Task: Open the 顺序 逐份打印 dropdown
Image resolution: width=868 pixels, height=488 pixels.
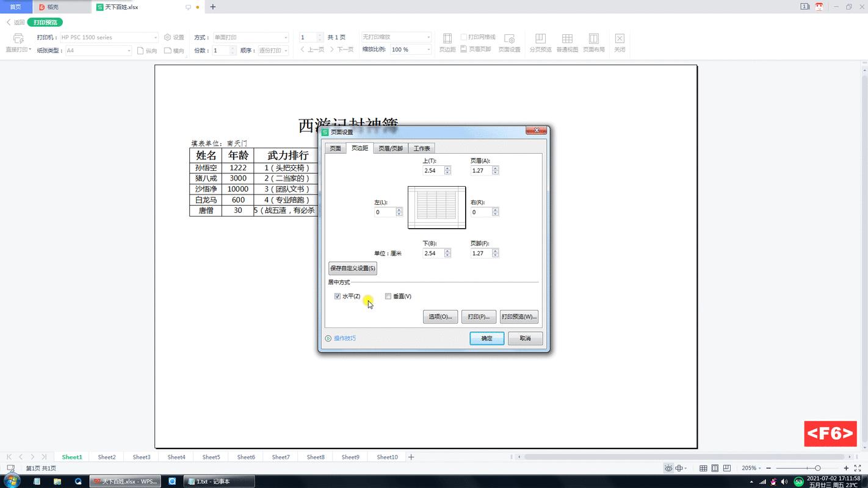Action: point(286,51)
